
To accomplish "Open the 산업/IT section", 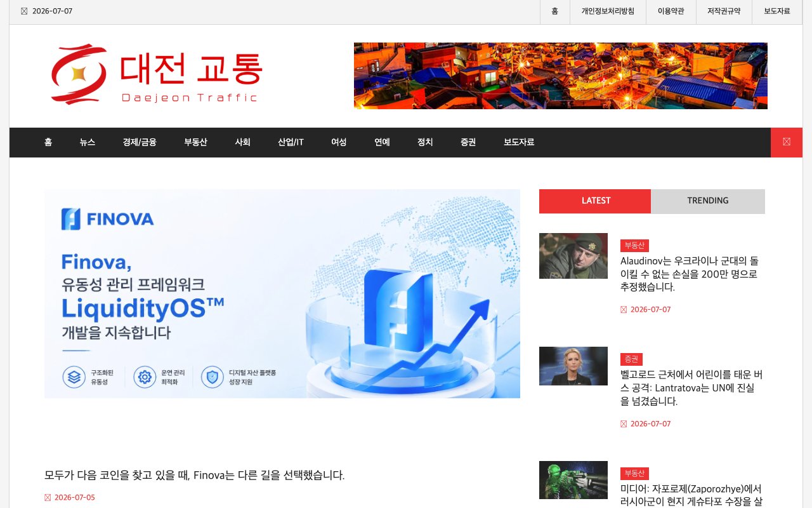I will (x=291, y=142).
